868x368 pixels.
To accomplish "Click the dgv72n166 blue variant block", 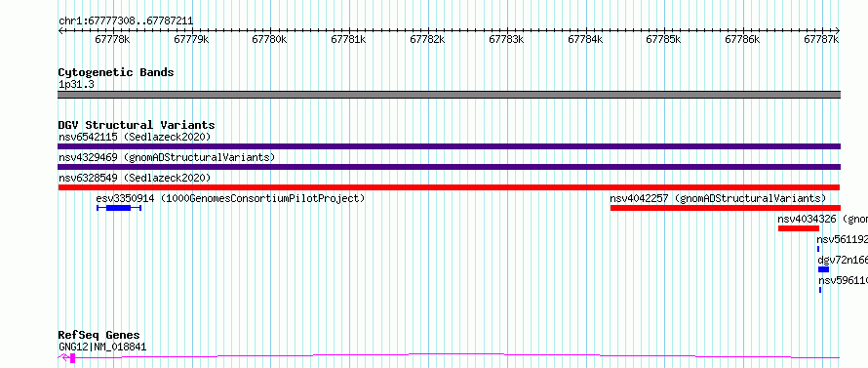I will [823, 269].
